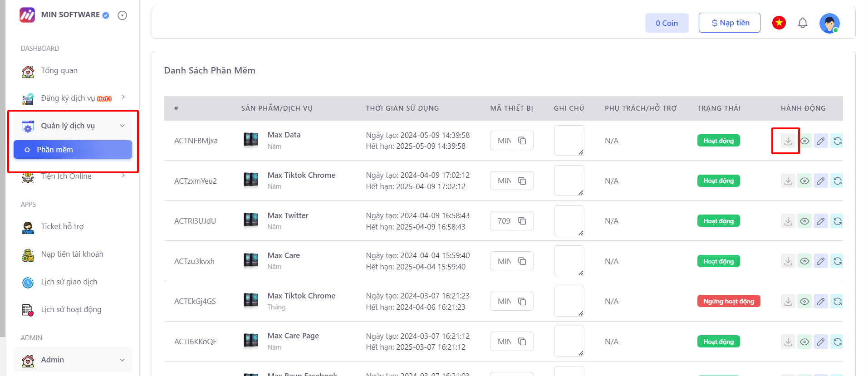View details with eye icon for ACTzxmYeu2
This screenshot has height=376, width=868.
click(804, 181)
